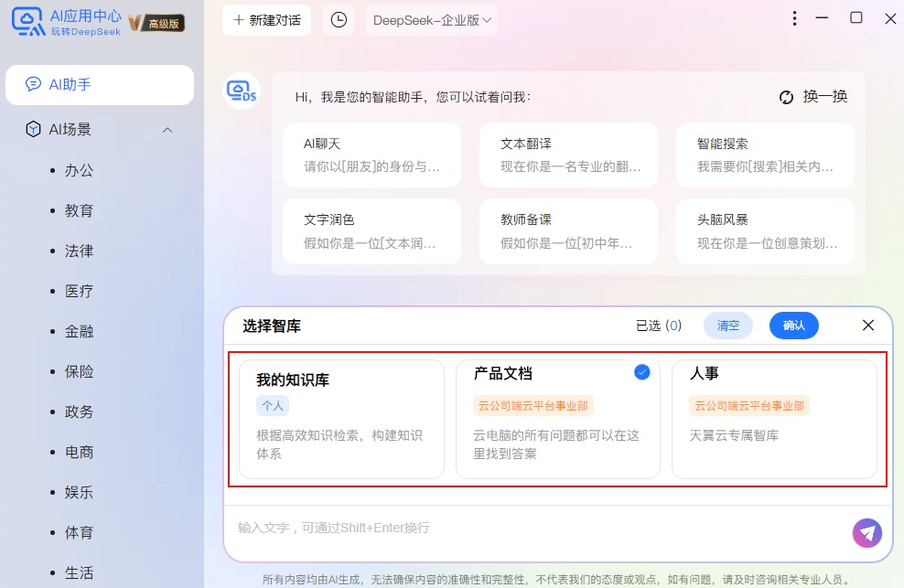Open the conversation history clock icon
Image resolution: width=904 pixels, height=588 pixels.
(339, 20)
